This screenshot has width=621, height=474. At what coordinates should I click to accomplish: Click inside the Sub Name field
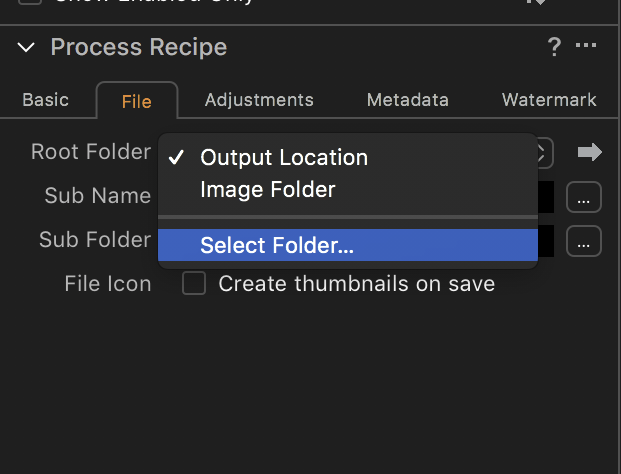pyautogui.click(x=546, y=197)
